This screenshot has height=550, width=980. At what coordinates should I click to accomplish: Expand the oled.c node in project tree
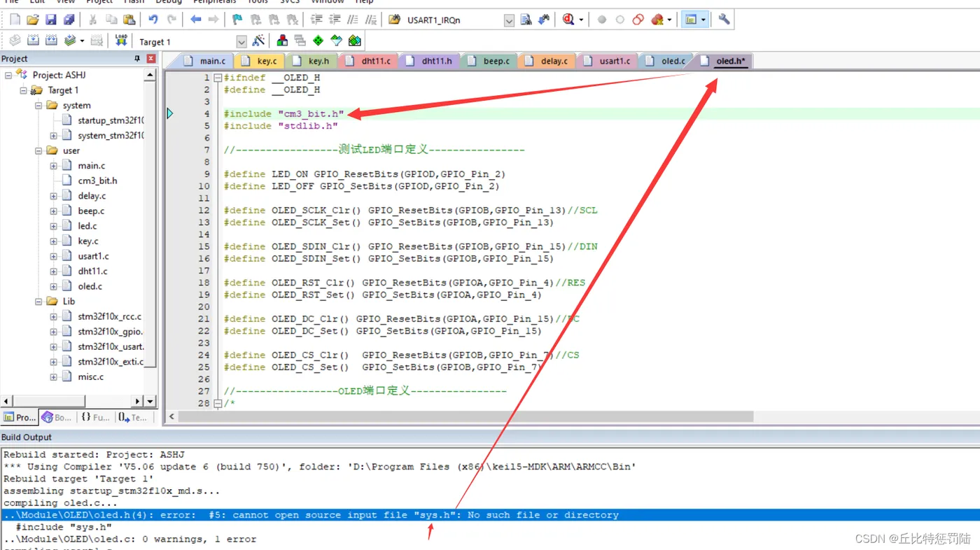pyautogui.click(x=53, y=286)
